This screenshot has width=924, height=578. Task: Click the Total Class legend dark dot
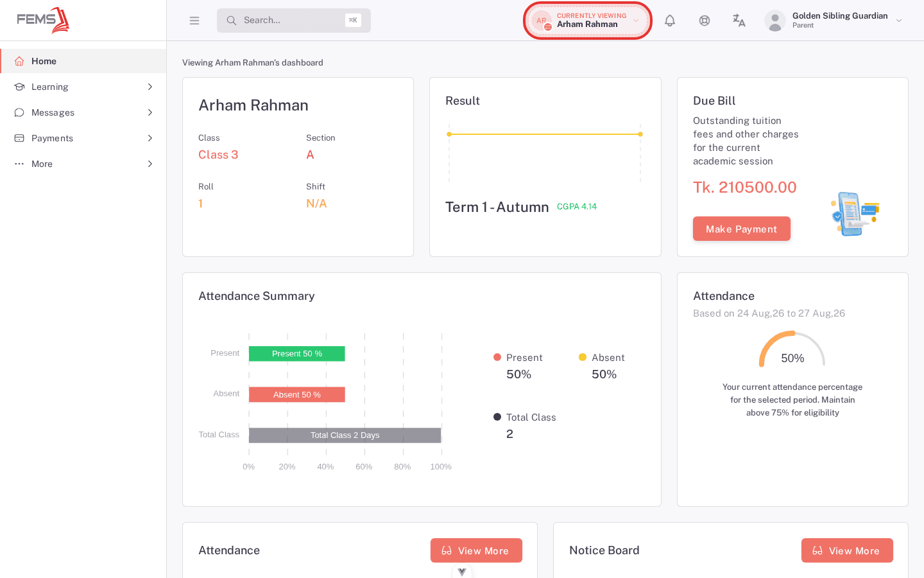pyautogui.click(x=497, y=417)
